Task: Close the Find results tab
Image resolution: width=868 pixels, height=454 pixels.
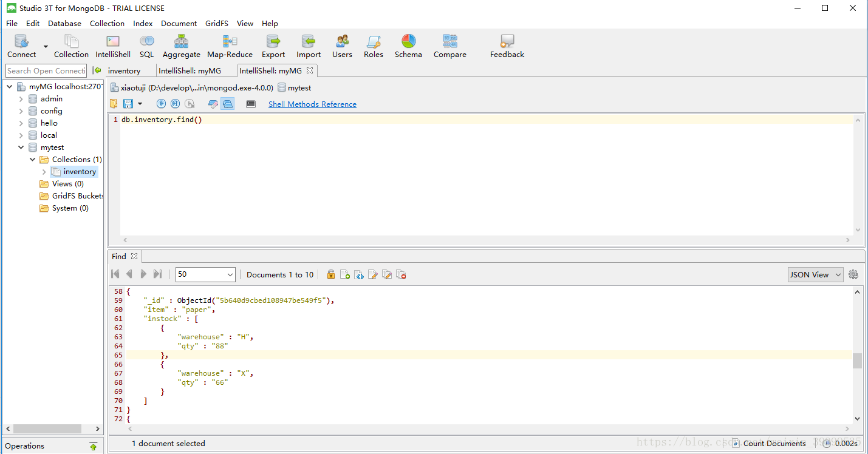Action: pos(134,256)
